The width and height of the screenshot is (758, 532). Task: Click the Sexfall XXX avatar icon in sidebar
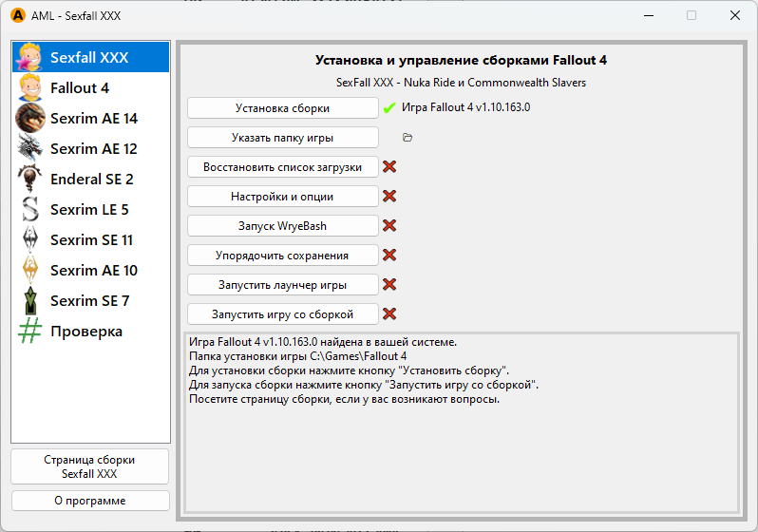(30, 58)
